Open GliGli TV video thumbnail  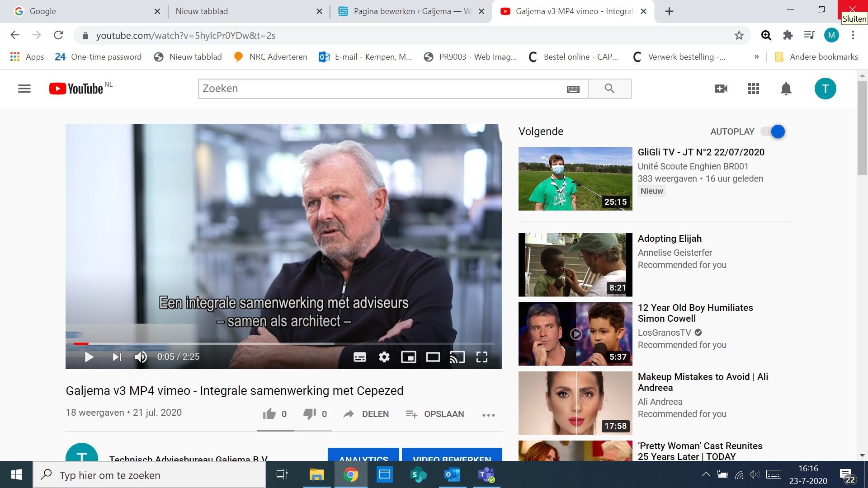point(575,178)
